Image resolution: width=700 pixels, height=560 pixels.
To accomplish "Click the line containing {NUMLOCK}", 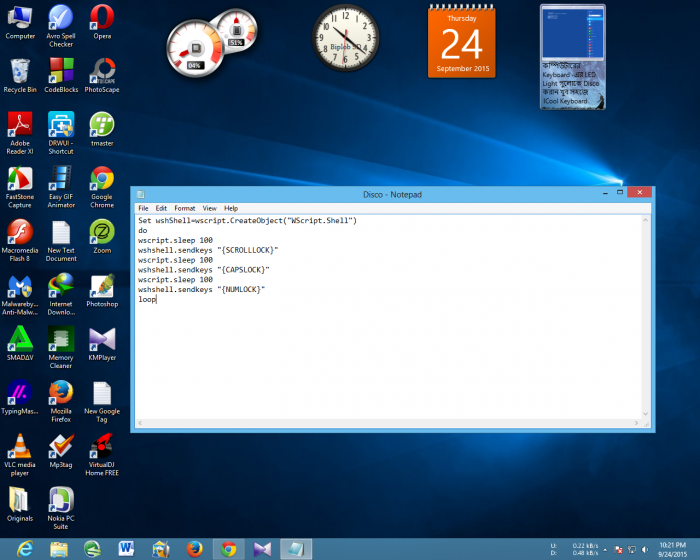I will 201,289.
